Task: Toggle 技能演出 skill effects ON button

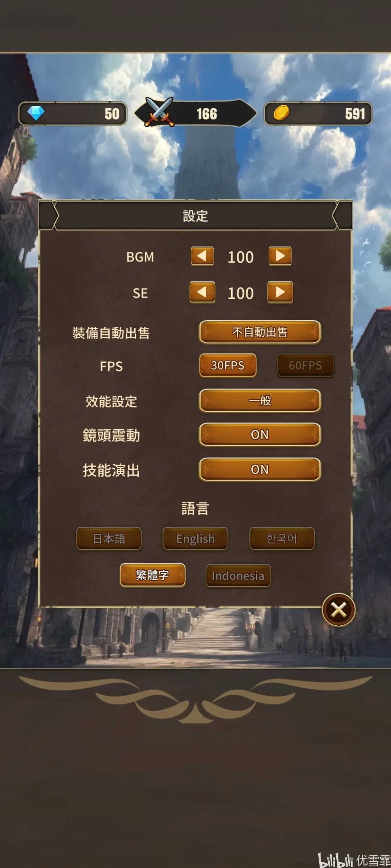Action: pyautogui.click(x=260, y=469)
